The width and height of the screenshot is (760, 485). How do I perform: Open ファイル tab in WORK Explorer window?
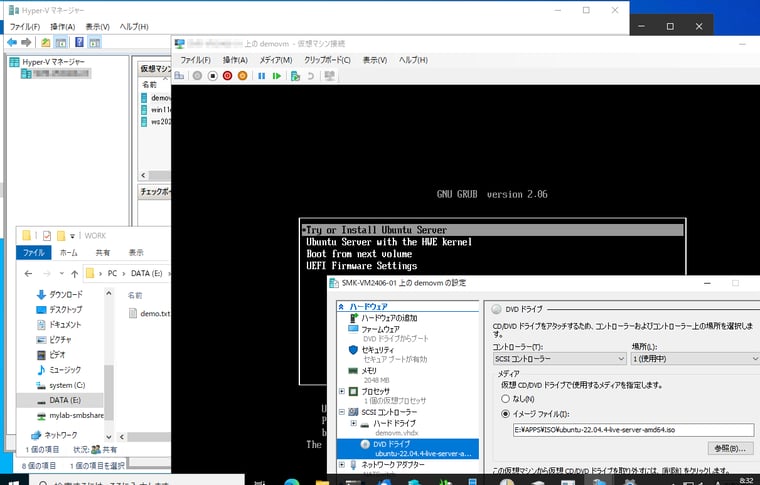coord(34,252)
